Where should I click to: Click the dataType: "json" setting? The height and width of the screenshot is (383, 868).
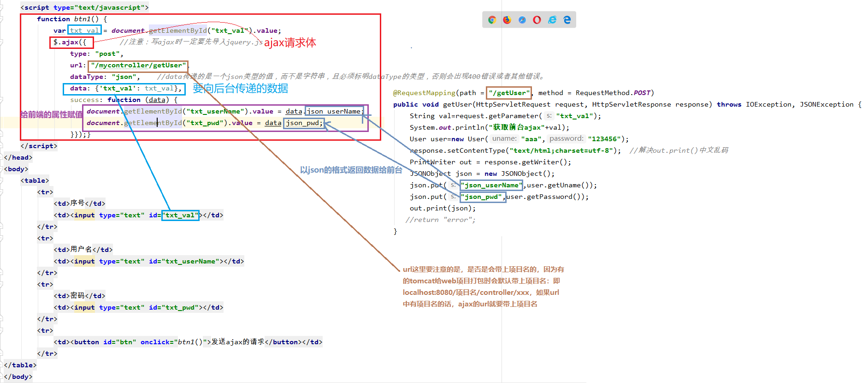click(x=105, y=77)
